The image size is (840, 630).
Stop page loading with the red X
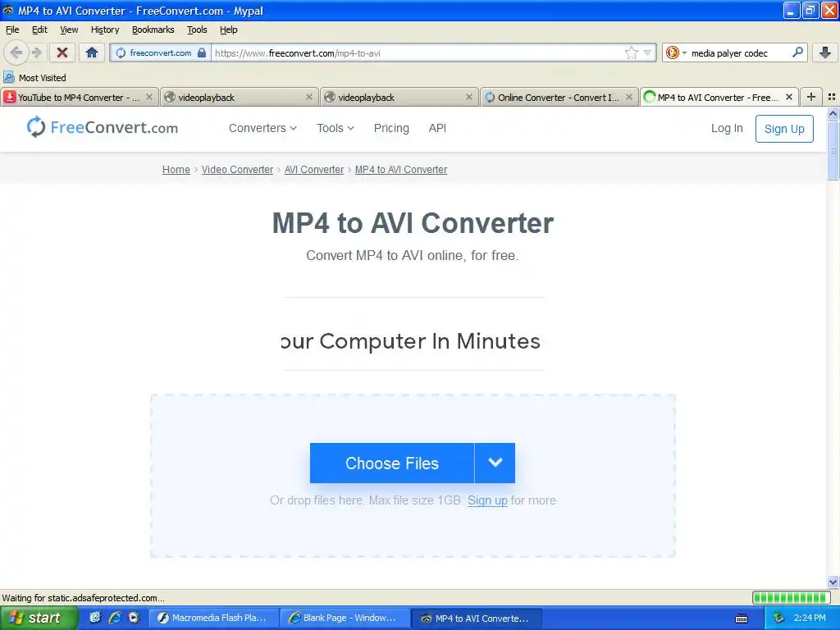[62, 52]
